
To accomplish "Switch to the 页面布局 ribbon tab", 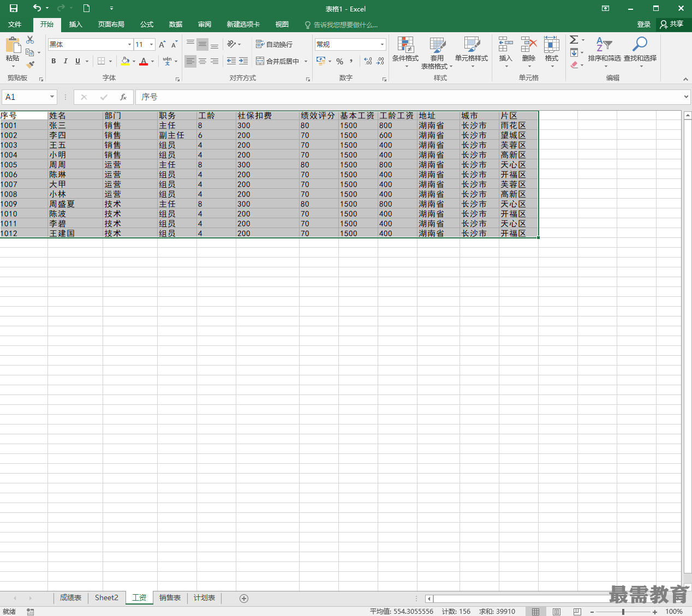I will [111, 25].
